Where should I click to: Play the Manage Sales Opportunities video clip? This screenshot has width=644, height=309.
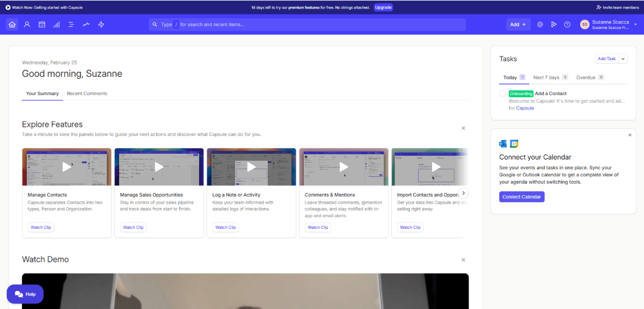click(159, 167)
